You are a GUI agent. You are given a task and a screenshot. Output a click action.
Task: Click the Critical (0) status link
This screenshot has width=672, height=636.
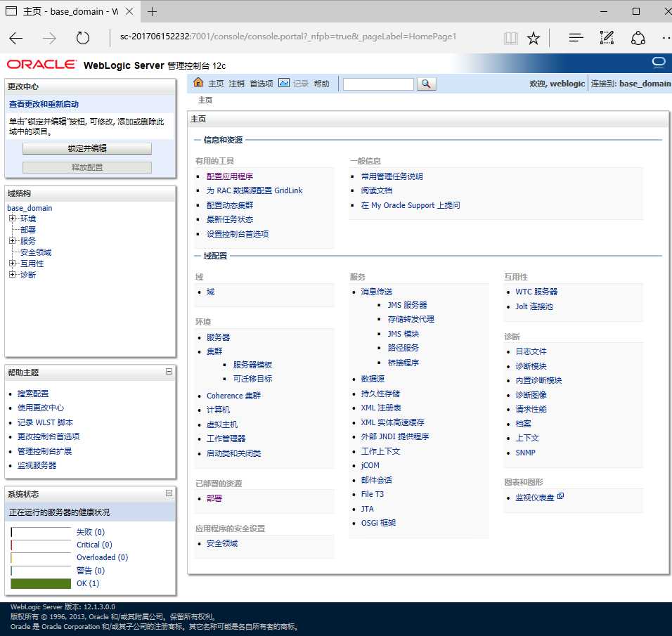point(94,545)
